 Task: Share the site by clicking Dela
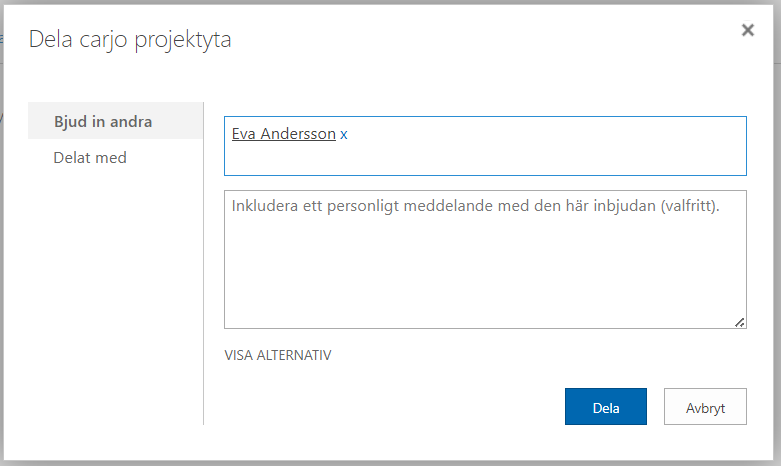click(x=606, y=408)
